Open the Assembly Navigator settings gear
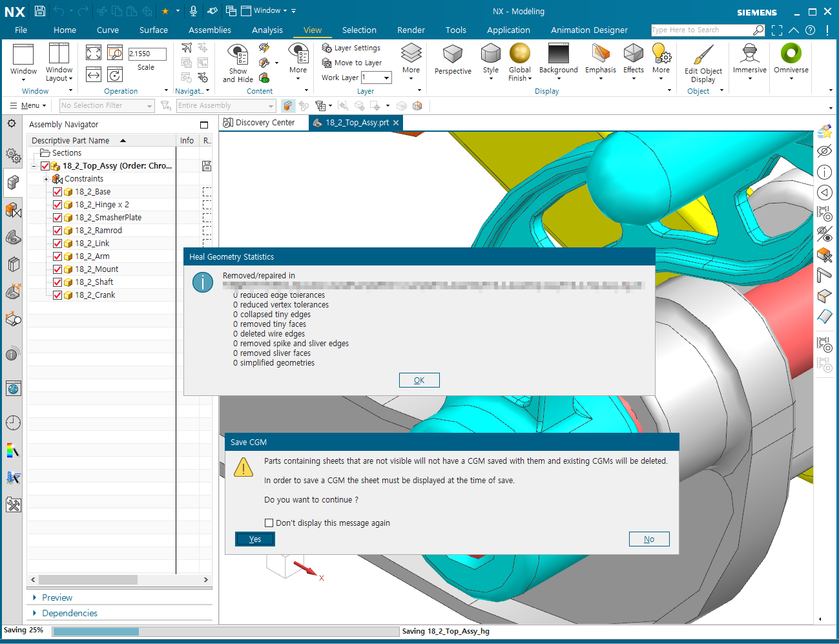The height and width of the screenshot is (644, 839). [12, 123]
